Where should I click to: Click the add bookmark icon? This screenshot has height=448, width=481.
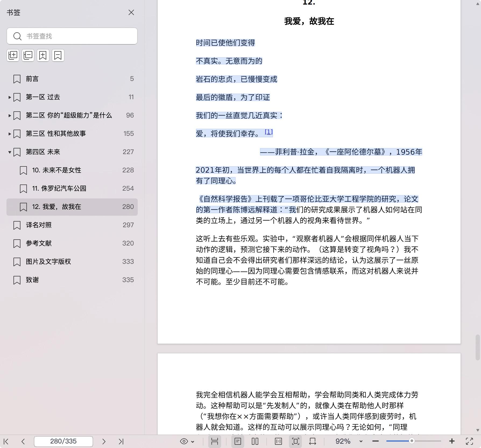[x=43, y=55]
